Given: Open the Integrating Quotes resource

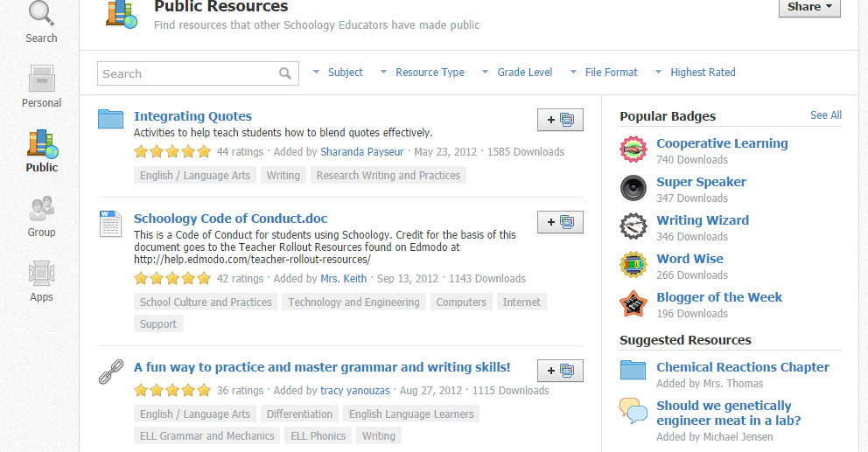Looking at the screenshot, I should pos(192,116).
